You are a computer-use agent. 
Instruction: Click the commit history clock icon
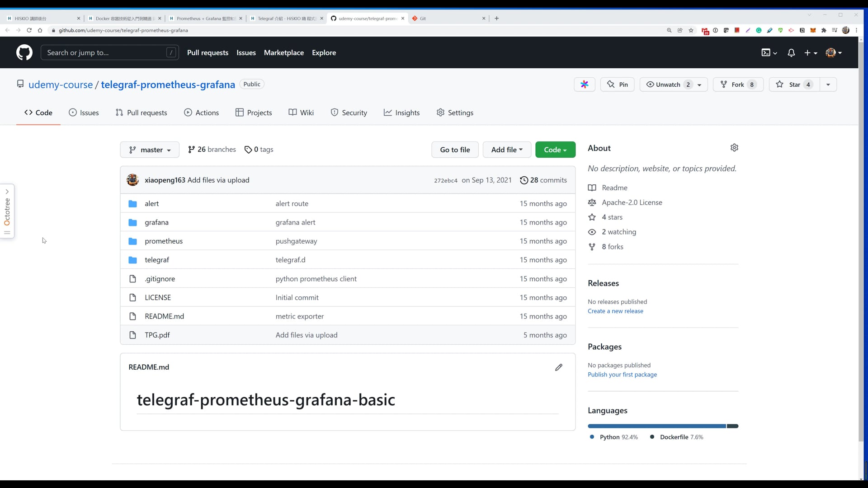524,180
